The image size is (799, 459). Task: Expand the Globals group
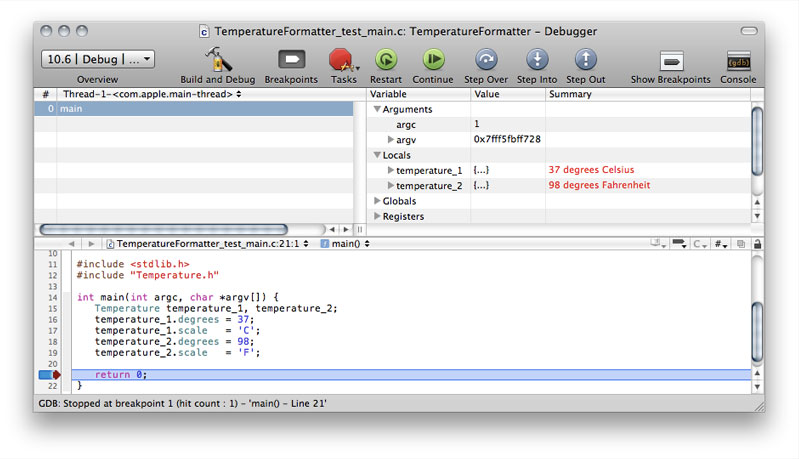(377, 201)
